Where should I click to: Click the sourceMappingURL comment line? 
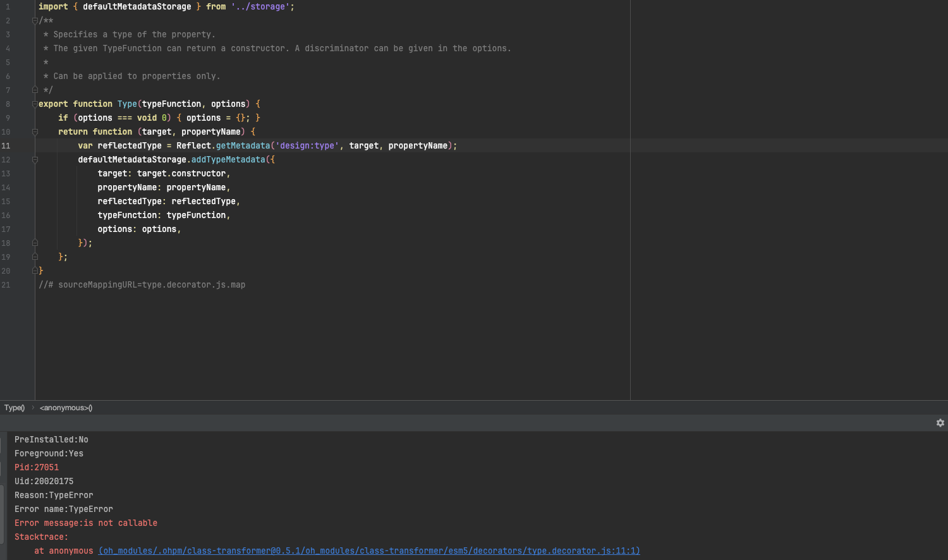click(142, 285)
